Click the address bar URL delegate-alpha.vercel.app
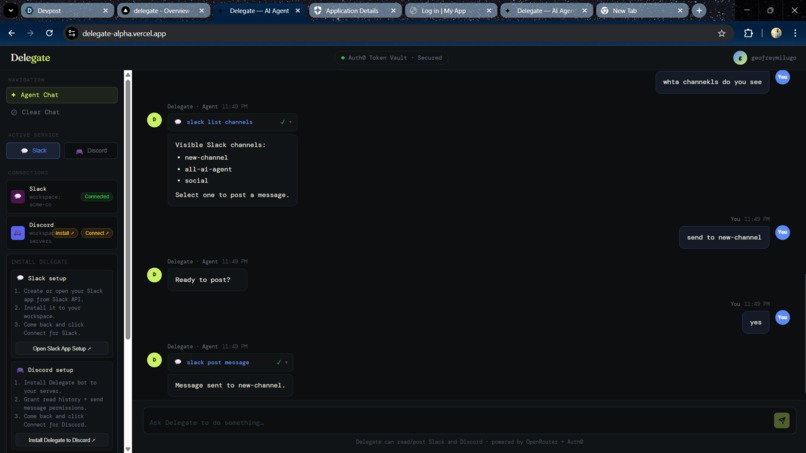 click(x=124, y=33)
